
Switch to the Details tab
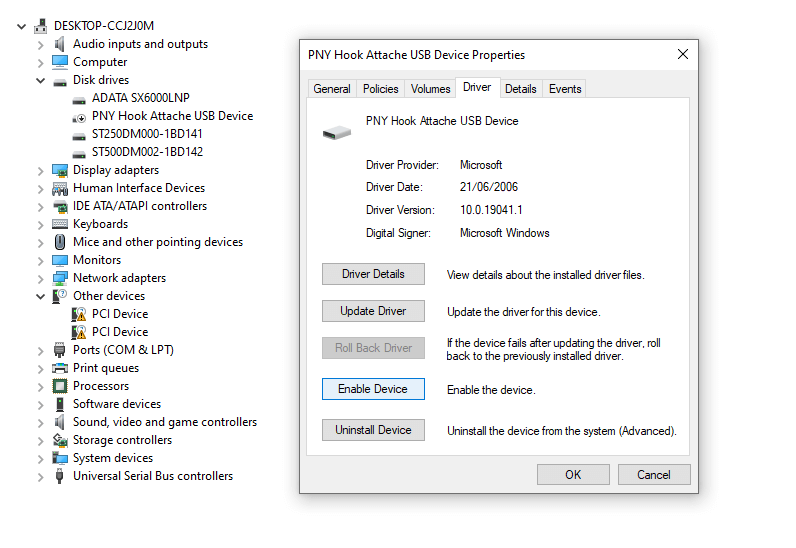coord(521,89)
